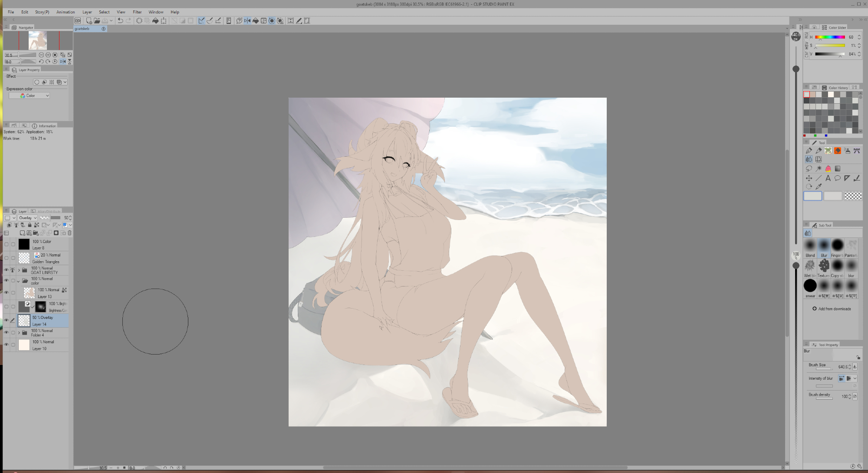
Task: Show Layer 8 with visibility box
Action: (x=7, y=244)
